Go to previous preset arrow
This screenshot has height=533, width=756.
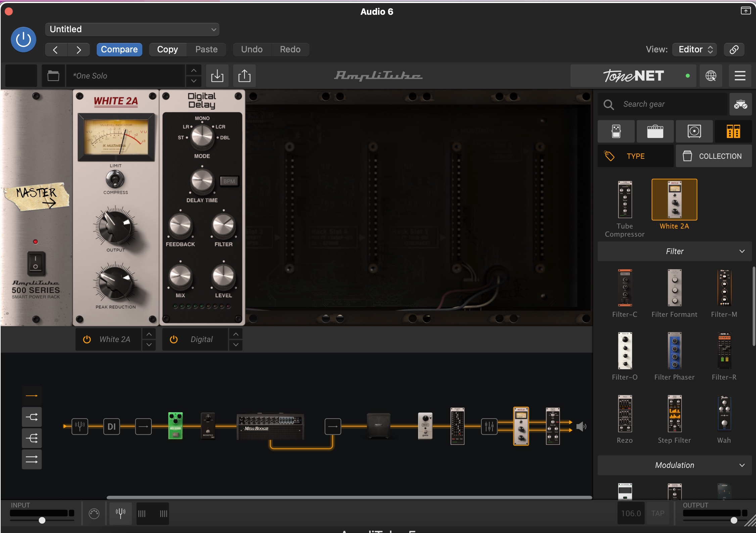click(x=56, y=50)
